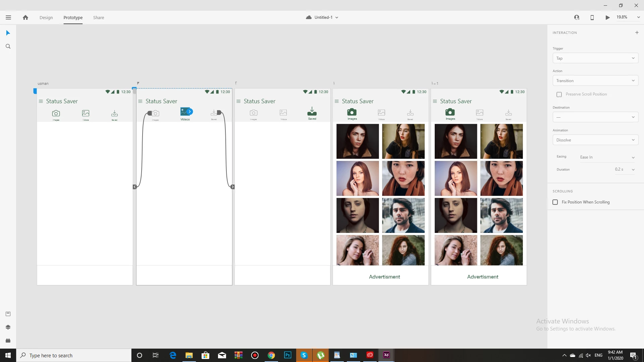Switch to the Design tab
This screenshot has height=362, width=644.
(x=46, y=17)
